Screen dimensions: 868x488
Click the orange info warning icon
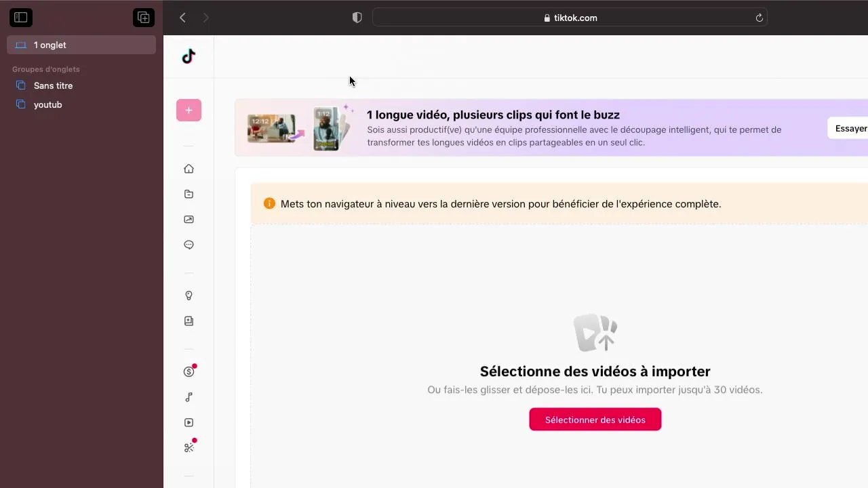tap(269, 203)
